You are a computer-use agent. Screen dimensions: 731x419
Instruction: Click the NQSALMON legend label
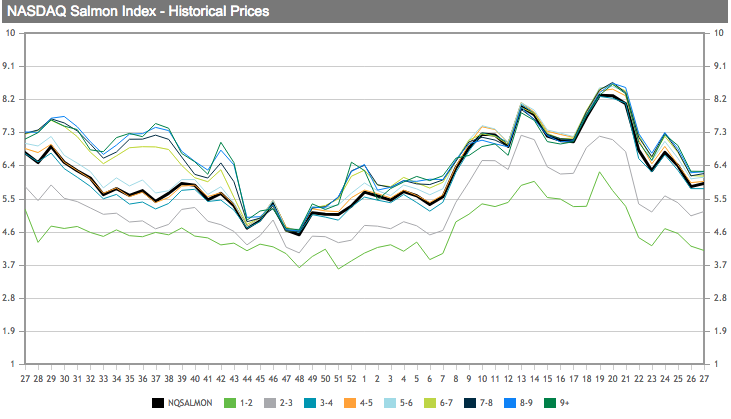click(190, 403)
